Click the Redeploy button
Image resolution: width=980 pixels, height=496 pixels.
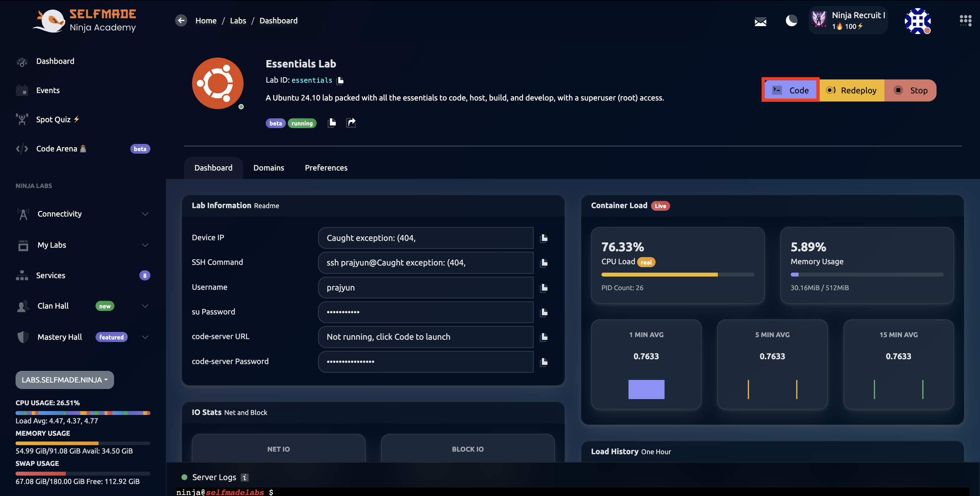click(x=851, y=90)
